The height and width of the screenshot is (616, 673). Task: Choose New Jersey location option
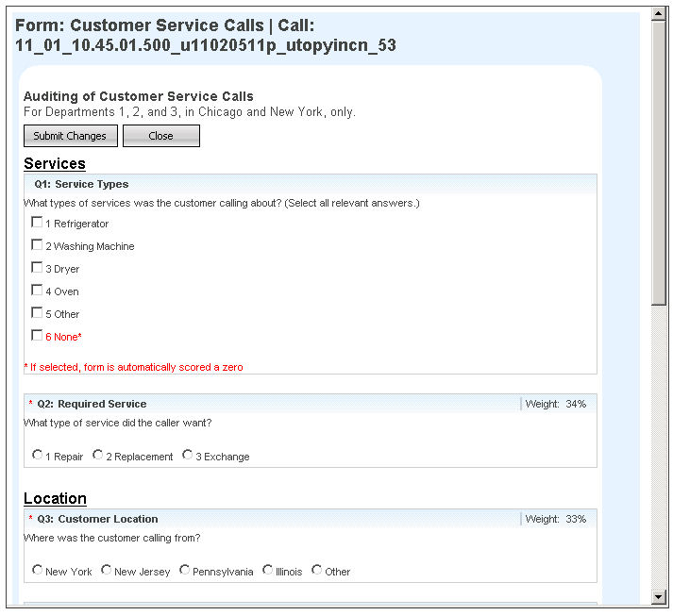[x=107, y=571]
